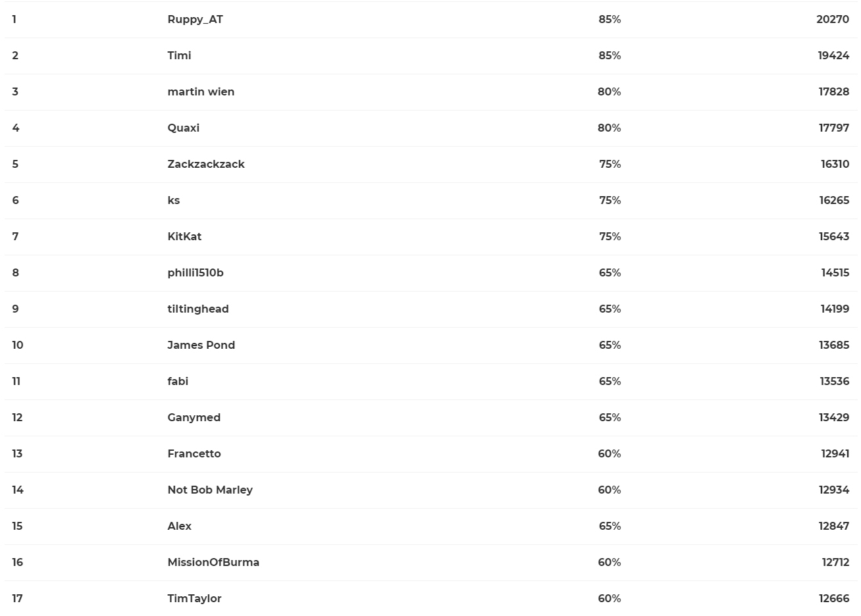Click player name Ruppy_AT
The height and width of the screenshot is (616, 861).
[x=195, y=19]
